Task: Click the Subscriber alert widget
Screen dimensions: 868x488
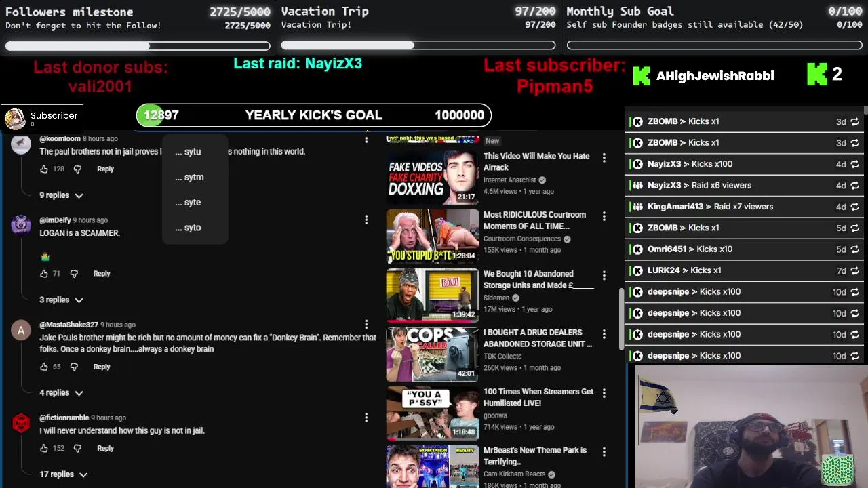Action: click(x=42, y=119)
